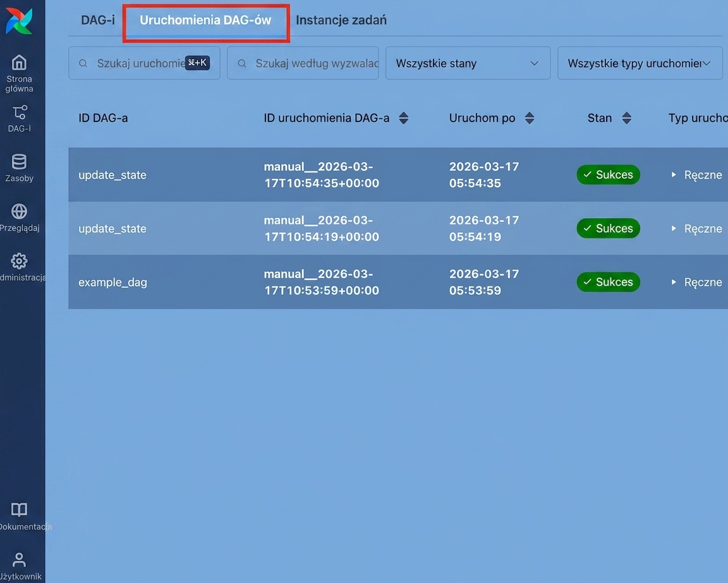Viewport: 728px width, 583px height.
Task: Open the DAG-i sidebar icon
Action: coord(20,112)
